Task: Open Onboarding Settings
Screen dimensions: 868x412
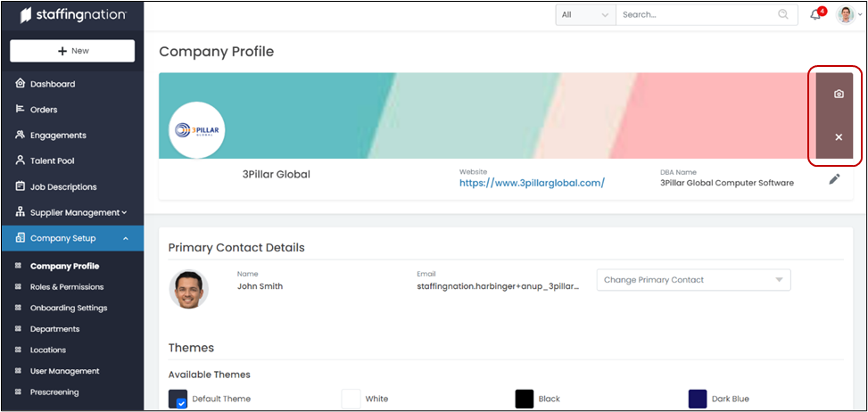Action: [69, 308]
